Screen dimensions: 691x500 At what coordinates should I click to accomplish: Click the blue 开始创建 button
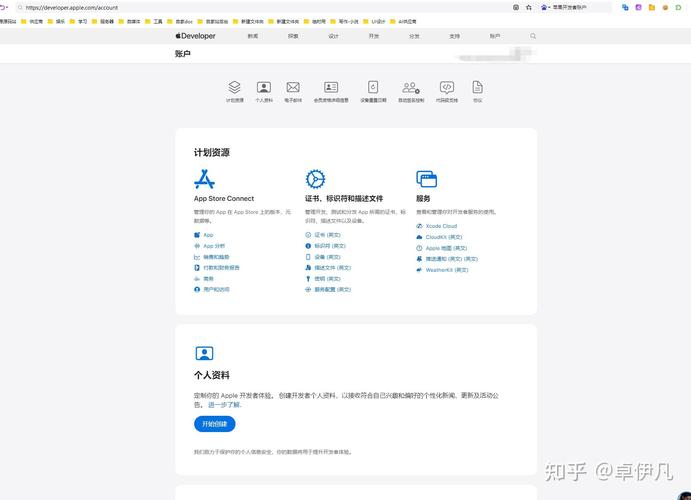click(x=215, y=424)
